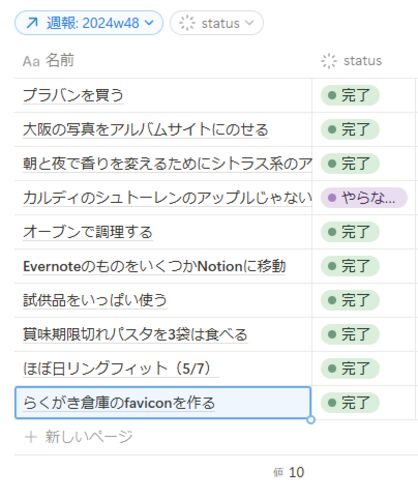Click the spinner icon in the status filter chip

click(x=187, y=23)
